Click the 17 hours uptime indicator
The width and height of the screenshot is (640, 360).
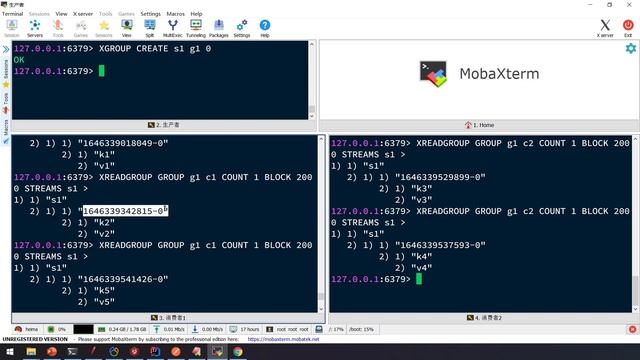pyautogui.click(x=244, y=329)
